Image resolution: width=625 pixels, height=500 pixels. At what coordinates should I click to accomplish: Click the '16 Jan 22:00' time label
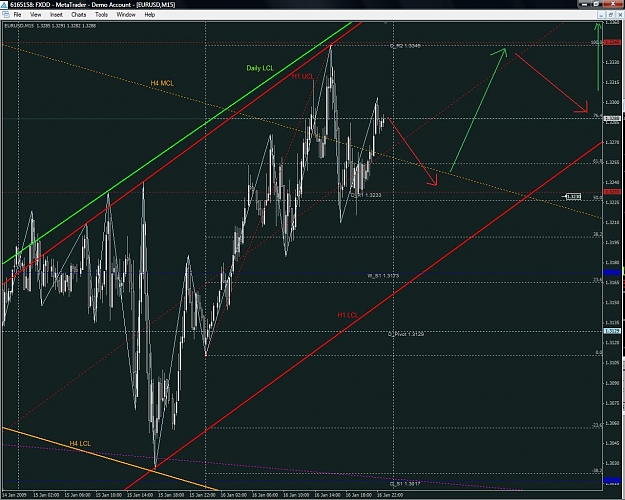coord(390,495)
